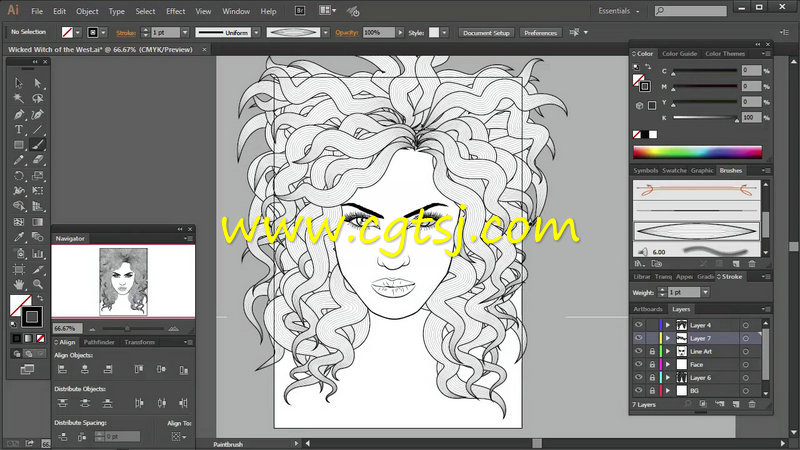Select the Shape Builder tool
Image resolution: width=800 pixels, height=450 pixels.
point(19,206)
